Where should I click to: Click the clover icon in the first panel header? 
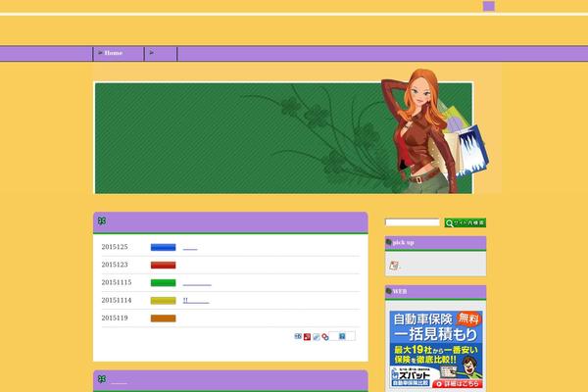tap(102, 220)
